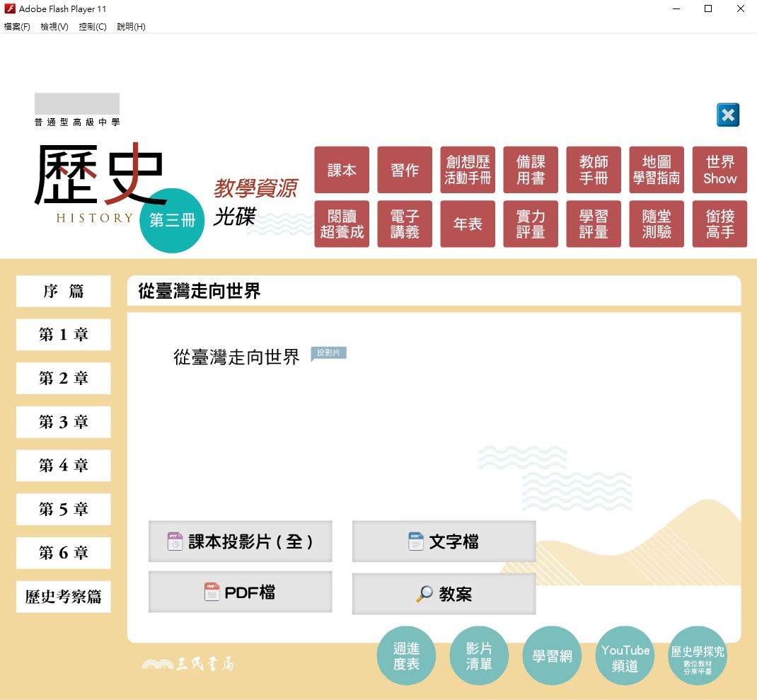This screenshot has height=700, width=757.
Task: Click the Adobe Flash Player title icon
Action: click(10, 8)
